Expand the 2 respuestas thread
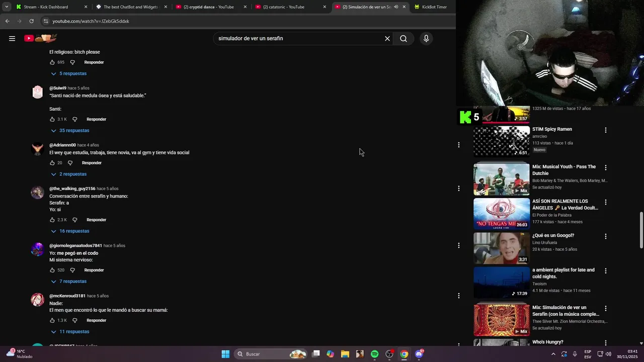The height and width of the screenshot is (362, 644). point(69,174)
